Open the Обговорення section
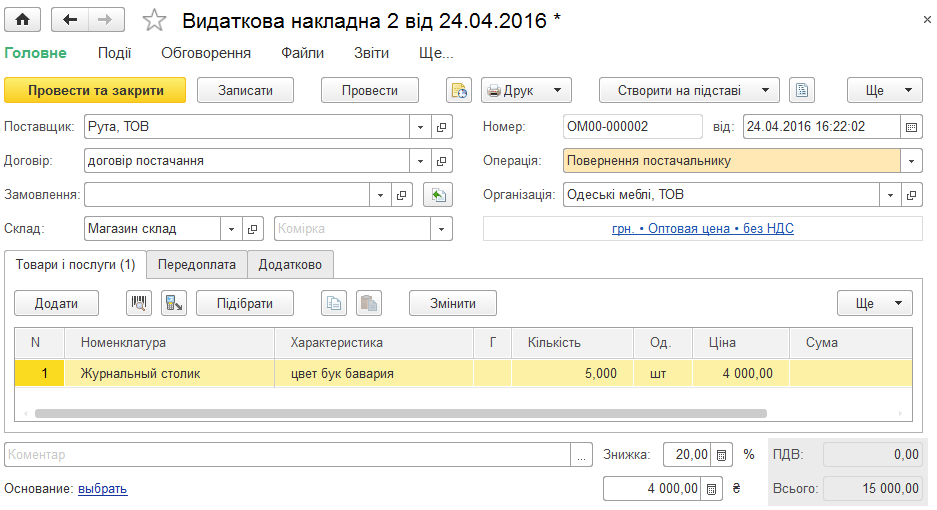Image resolution: width=937 pixels, height=510 pixels. coord(206,53)
